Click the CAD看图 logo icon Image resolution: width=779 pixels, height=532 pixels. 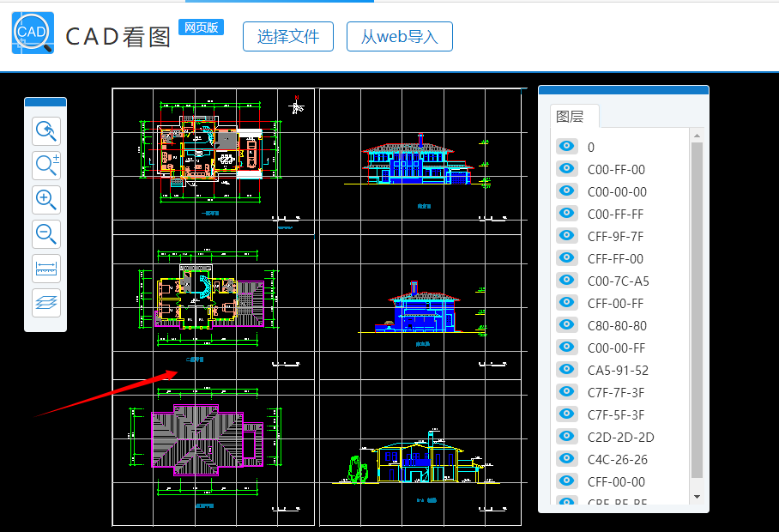(x=33, y=33)
